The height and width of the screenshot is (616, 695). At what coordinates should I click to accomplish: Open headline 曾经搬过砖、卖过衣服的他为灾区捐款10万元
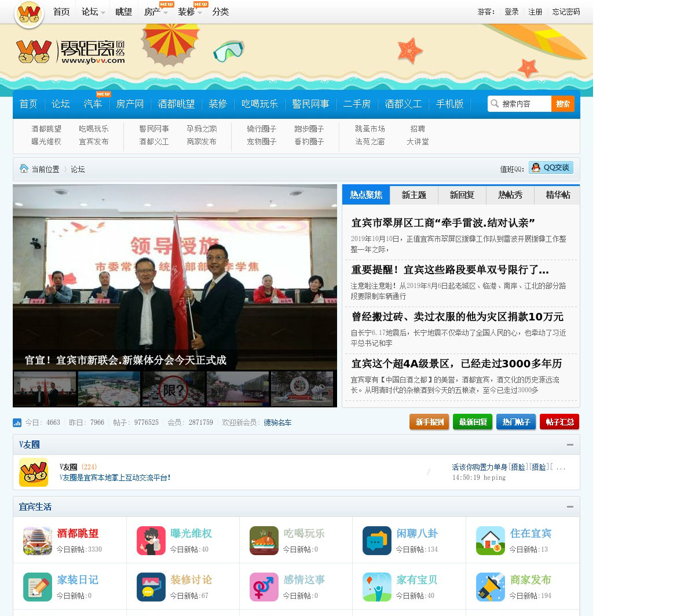(458, 316)
